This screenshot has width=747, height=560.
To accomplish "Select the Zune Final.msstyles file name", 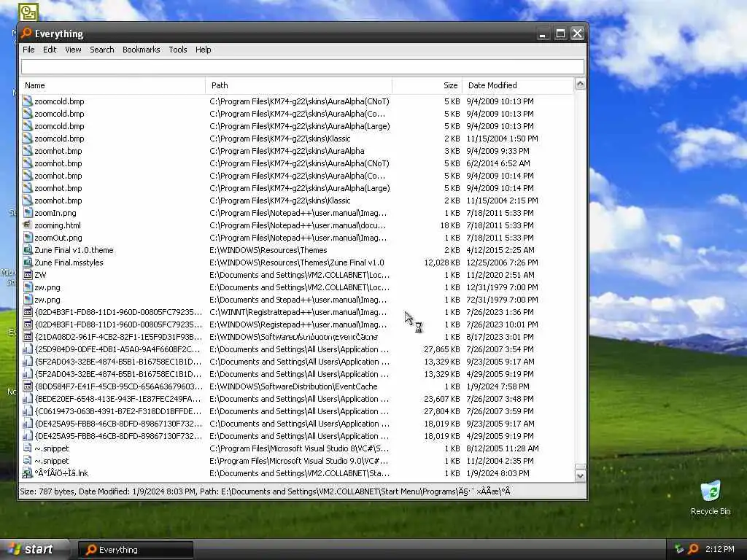I will (69, 262).
